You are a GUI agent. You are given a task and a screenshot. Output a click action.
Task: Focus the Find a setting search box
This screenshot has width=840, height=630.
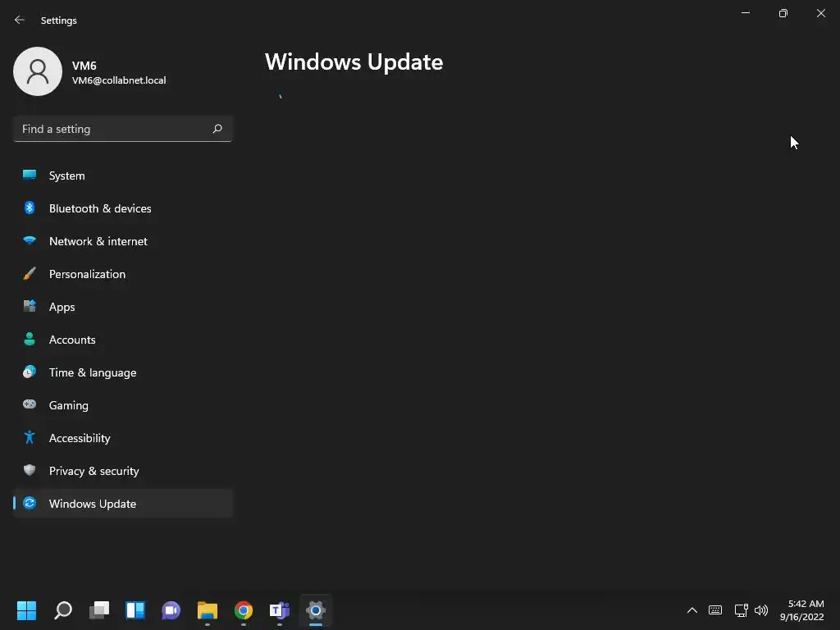point(123,129)
